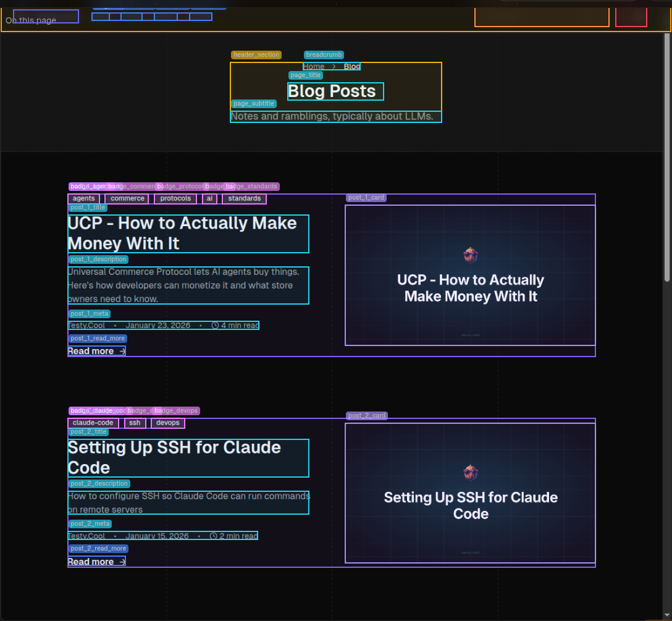
Task: Click the scrollbar down arrow
Action: tap(667, 616)
